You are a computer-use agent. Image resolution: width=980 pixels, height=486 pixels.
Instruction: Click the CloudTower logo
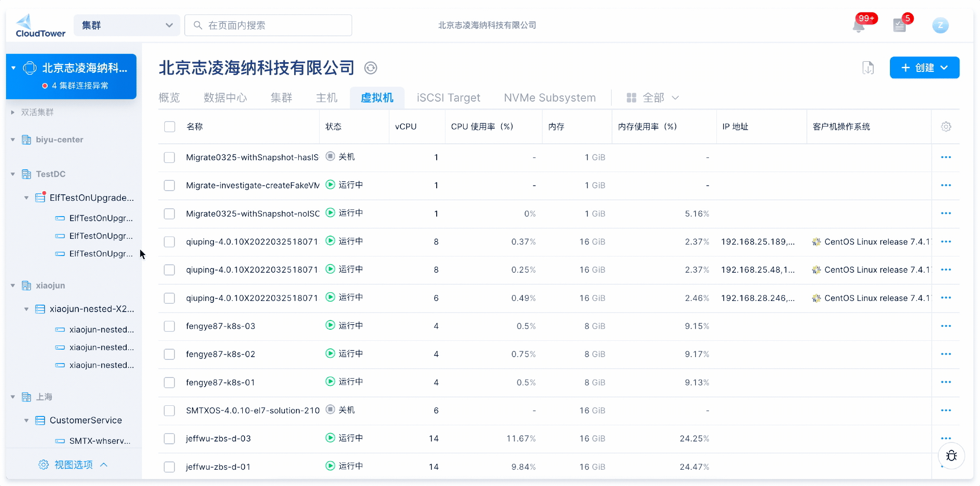click(40, 26)
